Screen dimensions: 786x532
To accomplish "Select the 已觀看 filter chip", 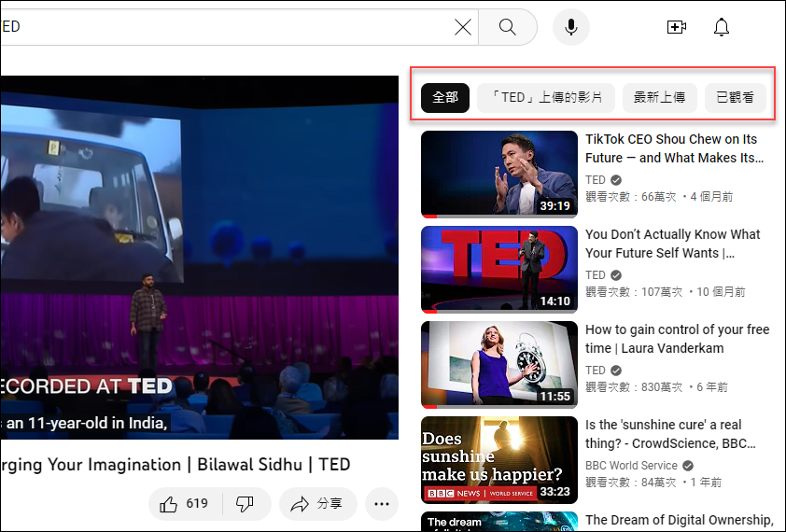I will click(x=736, y=97).
